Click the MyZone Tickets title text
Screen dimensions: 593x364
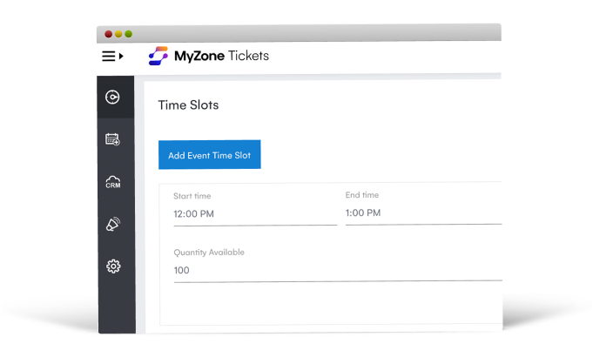(221, 56)
